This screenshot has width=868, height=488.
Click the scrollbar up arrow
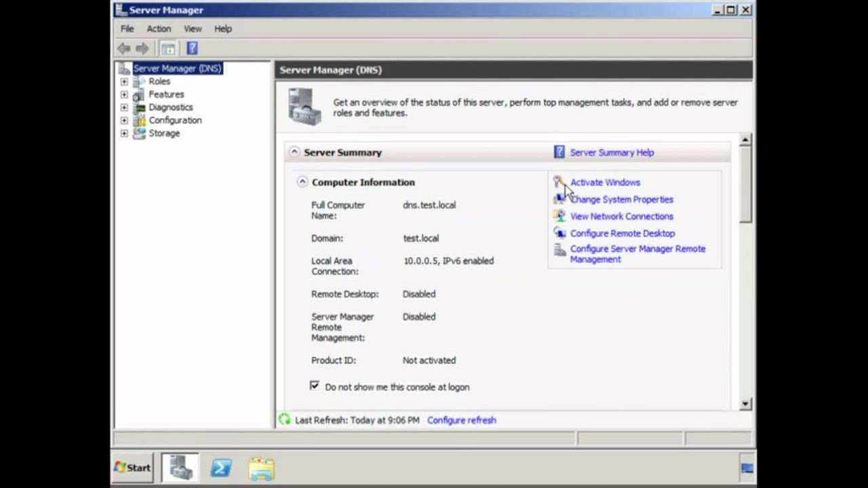click(x=745, y=140)
